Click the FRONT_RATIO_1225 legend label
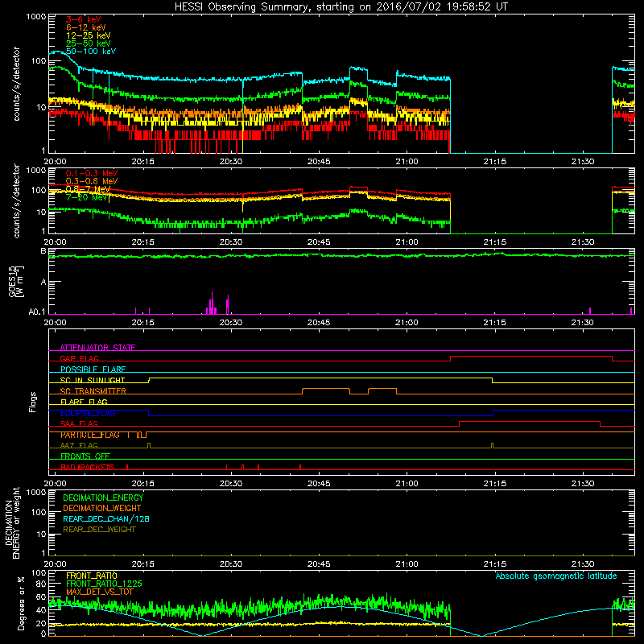 click(104, 584)
